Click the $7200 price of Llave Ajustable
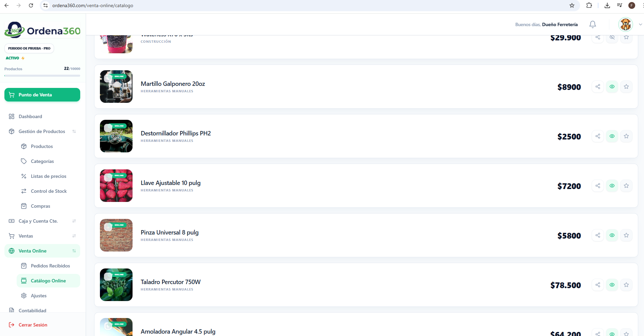 click(569, 186)
